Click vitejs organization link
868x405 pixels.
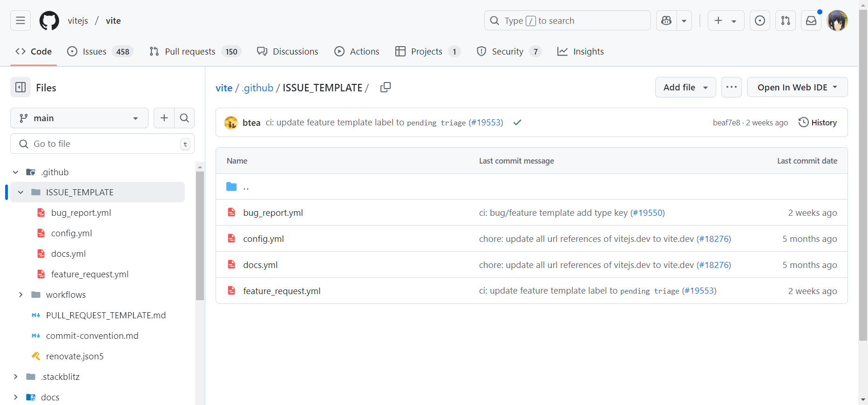(x=78, y=21)
